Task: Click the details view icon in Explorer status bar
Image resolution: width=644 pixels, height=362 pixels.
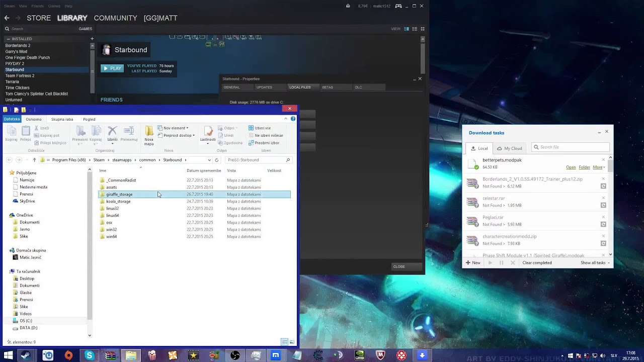Action: tap(284, 342)
